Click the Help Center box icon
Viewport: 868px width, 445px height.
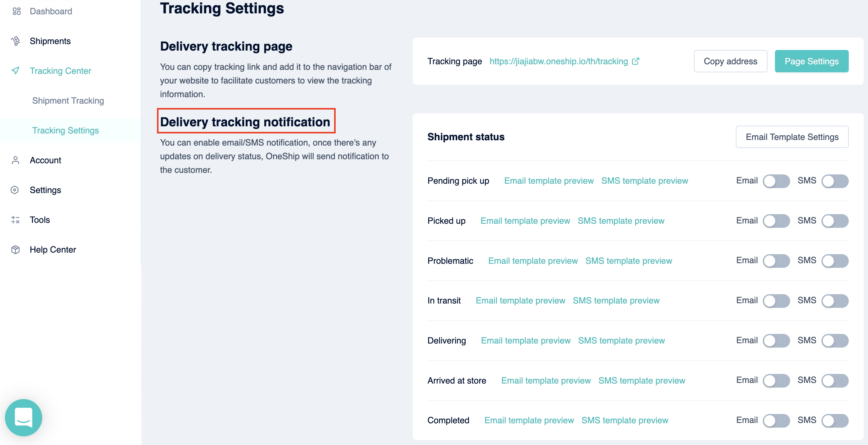pos(16,249)
